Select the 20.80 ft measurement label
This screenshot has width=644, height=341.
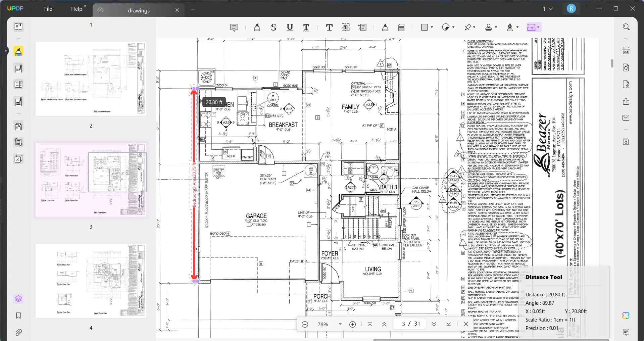[214, 102]
